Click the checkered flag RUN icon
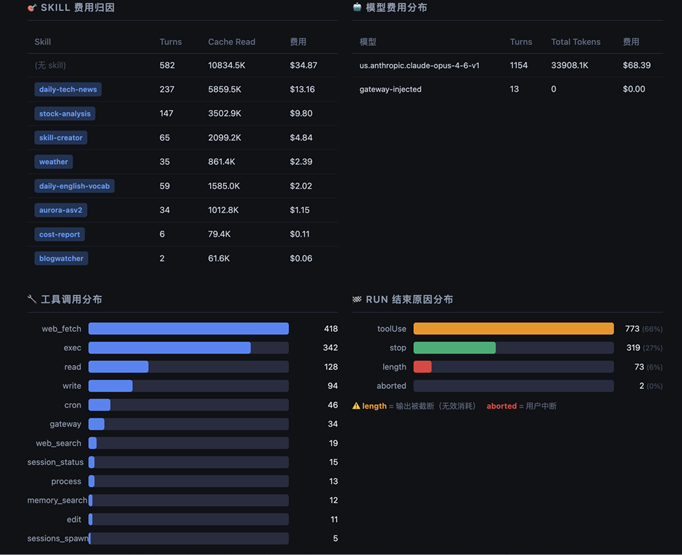 [x=357, y=299]
